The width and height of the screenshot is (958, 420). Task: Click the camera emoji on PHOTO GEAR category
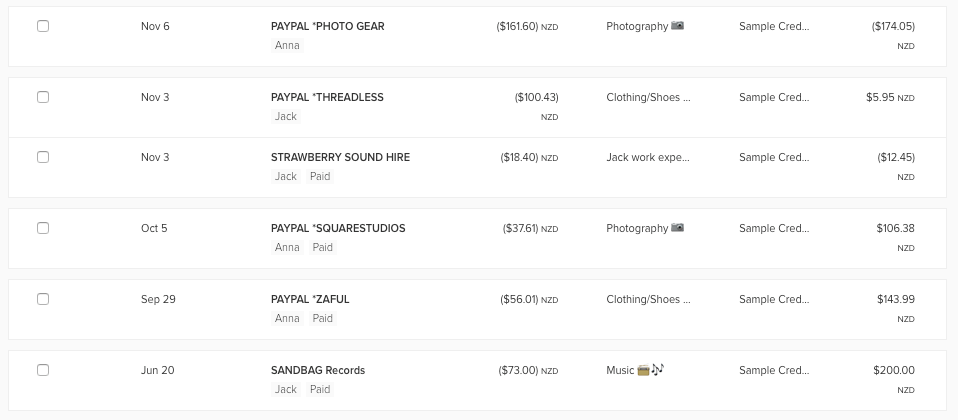(x=677, y=26)
